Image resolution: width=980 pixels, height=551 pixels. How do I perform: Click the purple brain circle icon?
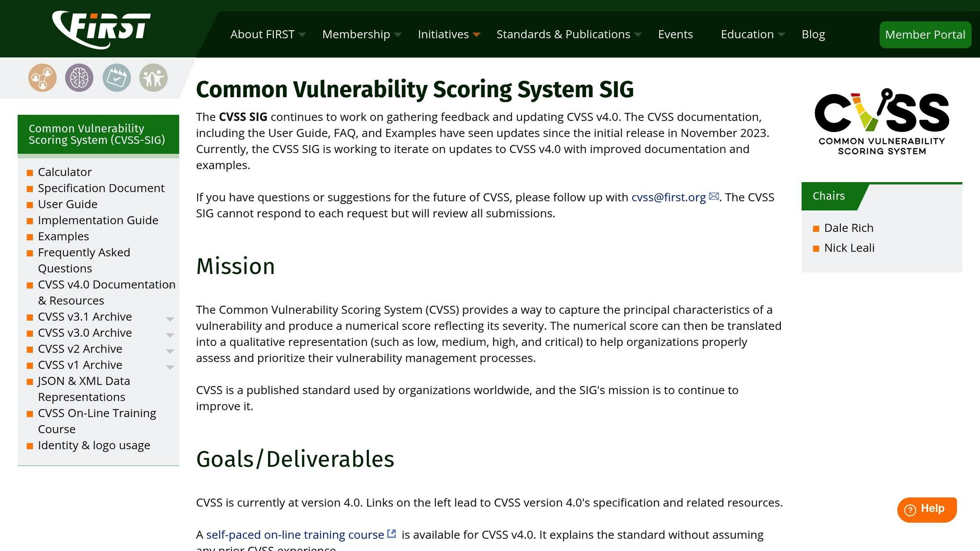[x=79, y=77]
